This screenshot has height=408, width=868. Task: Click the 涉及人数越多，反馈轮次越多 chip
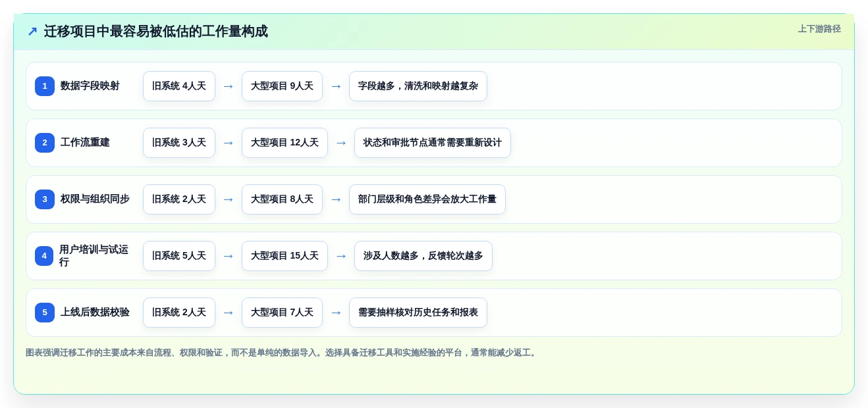423,256
